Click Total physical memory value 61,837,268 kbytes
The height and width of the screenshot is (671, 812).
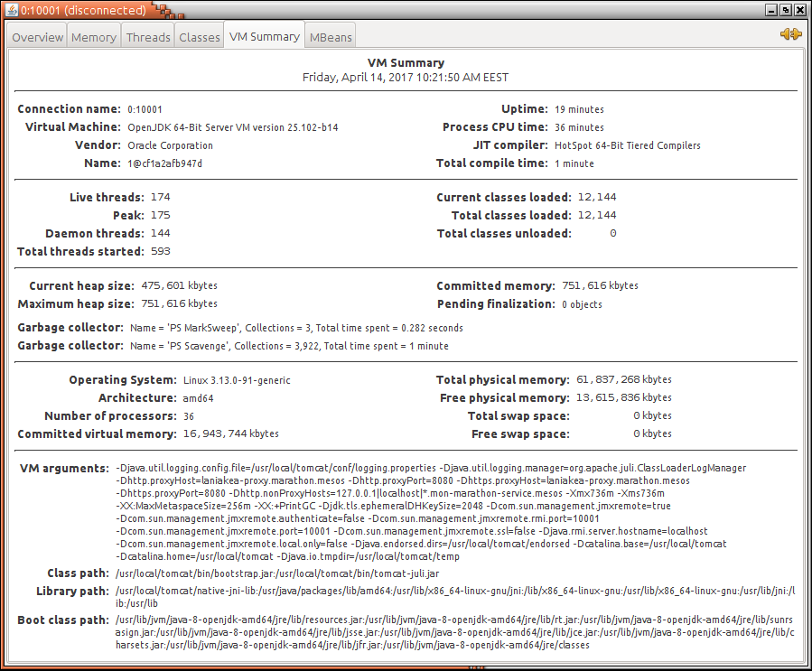624,379
